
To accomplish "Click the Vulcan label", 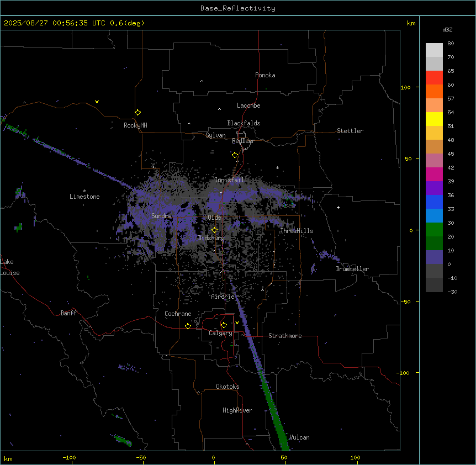I will [299, 437].
